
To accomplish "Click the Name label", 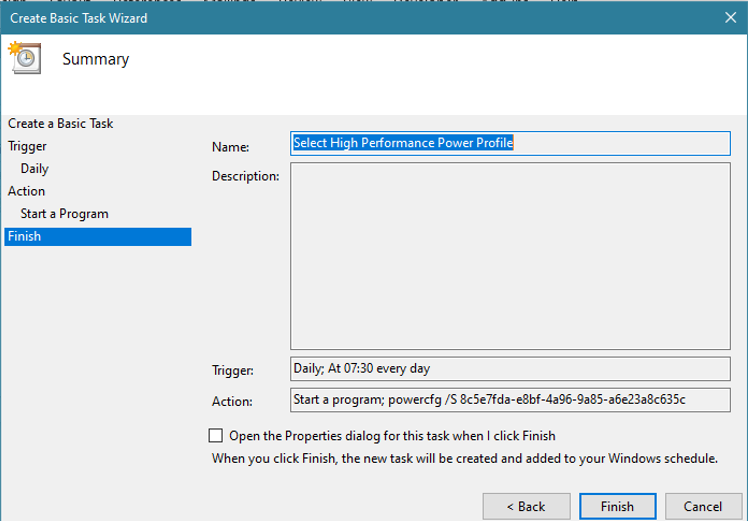I will (230, 147).
